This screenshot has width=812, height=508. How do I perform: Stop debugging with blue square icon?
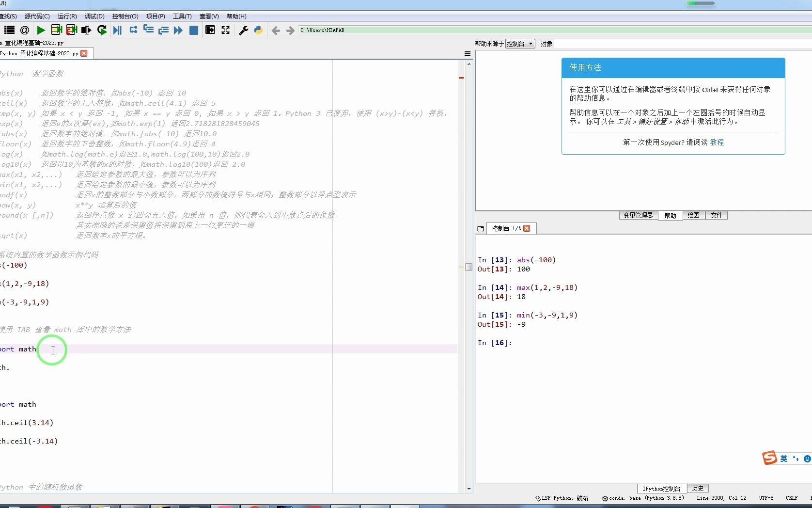click(x=194, y=30)
